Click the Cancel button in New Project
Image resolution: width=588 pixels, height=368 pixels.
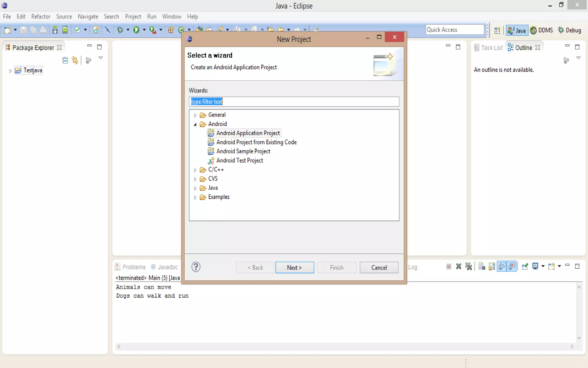tap(379, 268)
